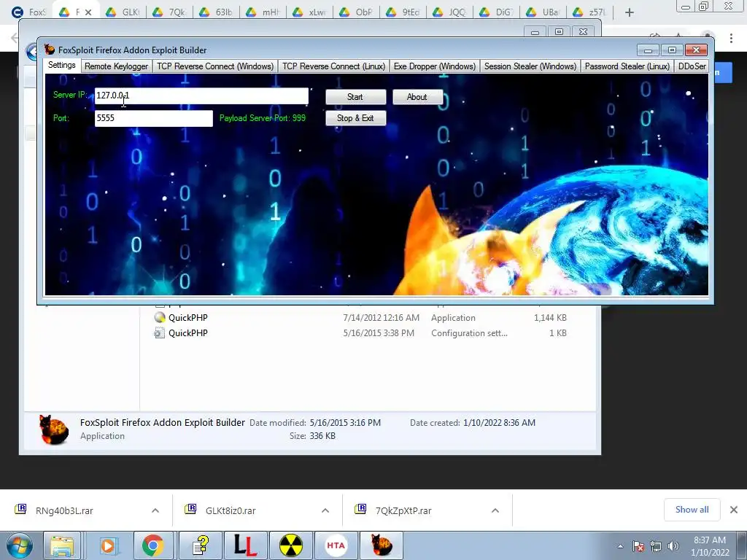Open the RNg40b3L.rar download
Viewport: 747px width, 560px height.
tap(64, 510)
